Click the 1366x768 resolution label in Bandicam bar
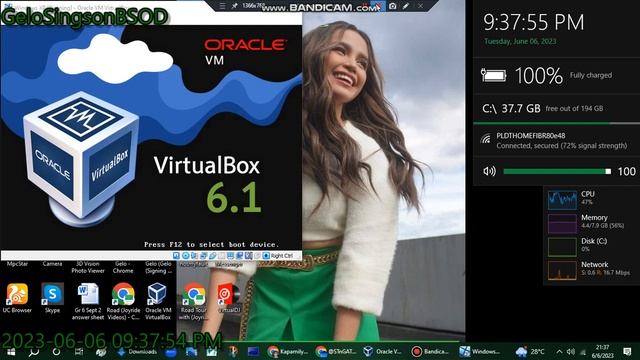 tap(253, 5)
